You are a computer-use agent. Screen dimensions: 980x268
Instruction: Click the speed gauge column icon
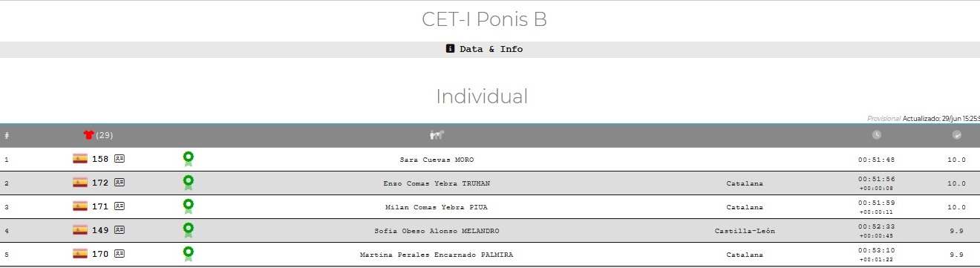957,135
